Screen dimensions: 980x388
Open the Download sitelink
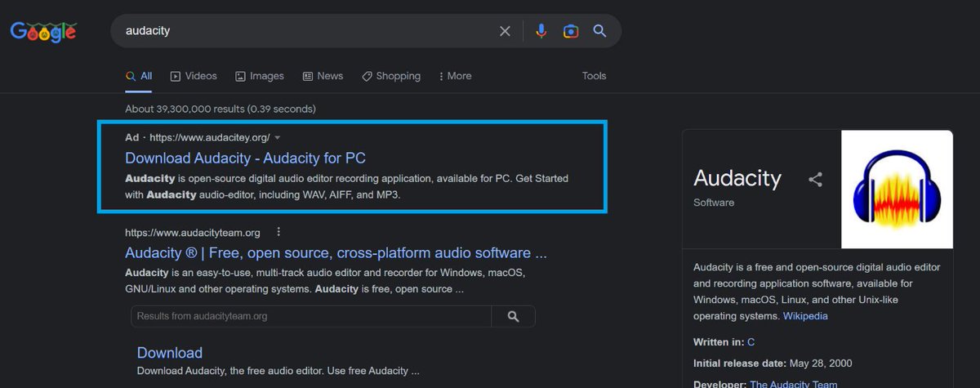169,353
